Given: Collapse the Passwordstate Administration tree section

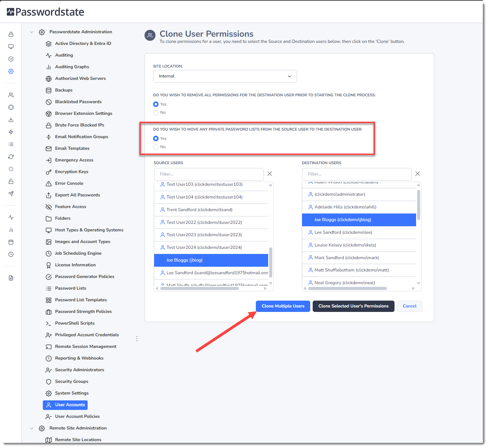Looking at the screenshot, I should (32, 32).
